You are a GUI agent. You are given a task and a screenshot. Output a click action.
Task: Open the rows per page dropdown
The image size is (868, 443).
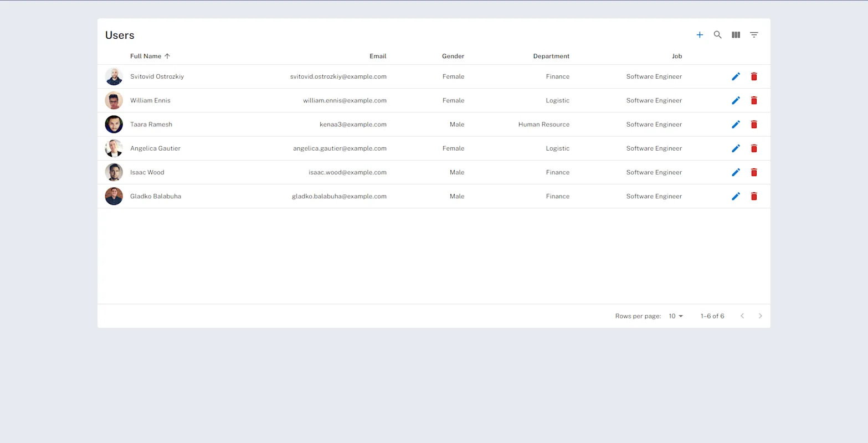[x=676, y=316]
